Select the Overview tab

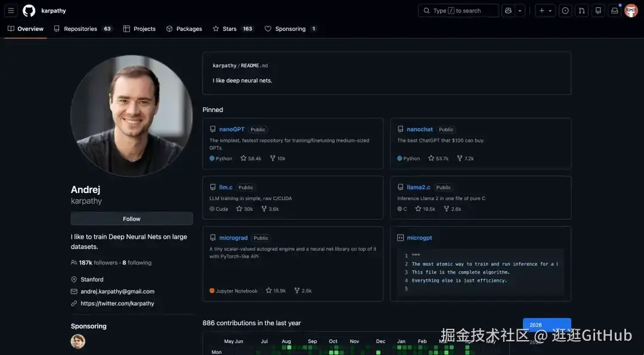point(26,29)
